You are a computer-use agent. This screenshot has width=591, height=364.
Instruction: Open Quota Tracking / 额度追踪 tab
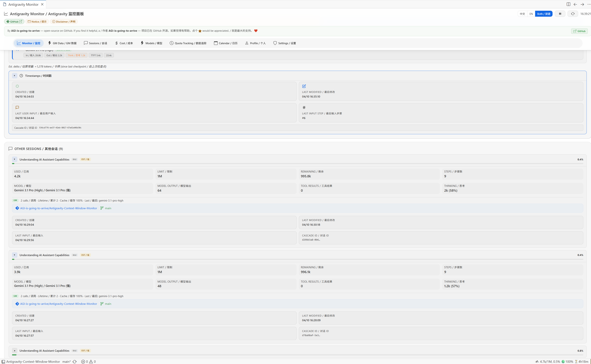tap(188, 43)
